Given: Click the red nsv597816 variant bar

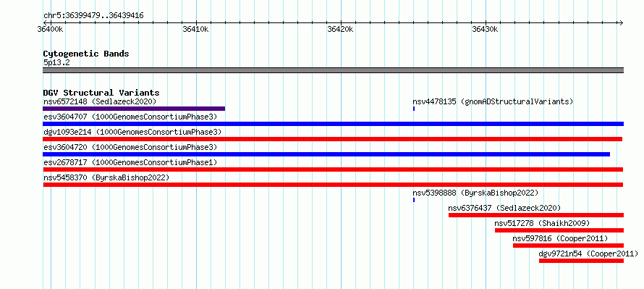Looking at the screenshot, I should click(569, 246).
